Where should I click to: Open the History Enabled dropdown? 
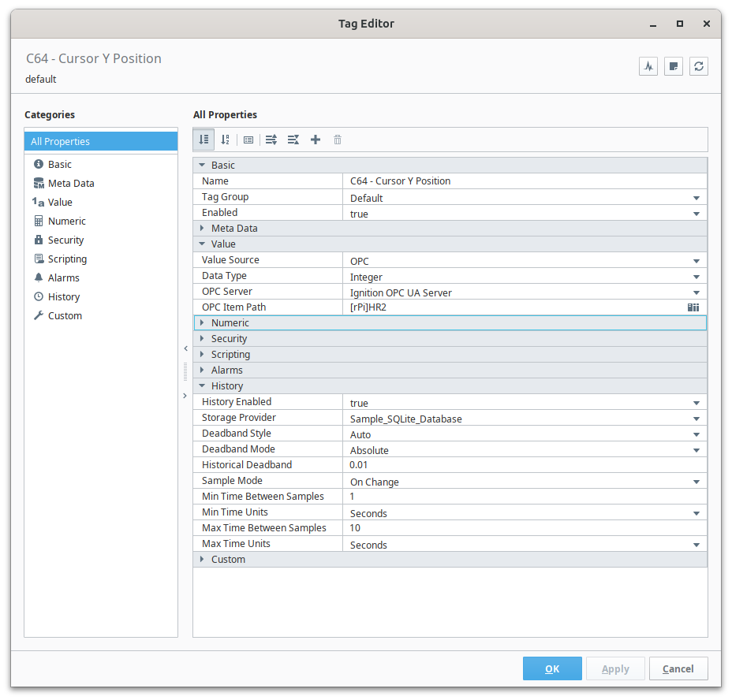pos(696,403)
